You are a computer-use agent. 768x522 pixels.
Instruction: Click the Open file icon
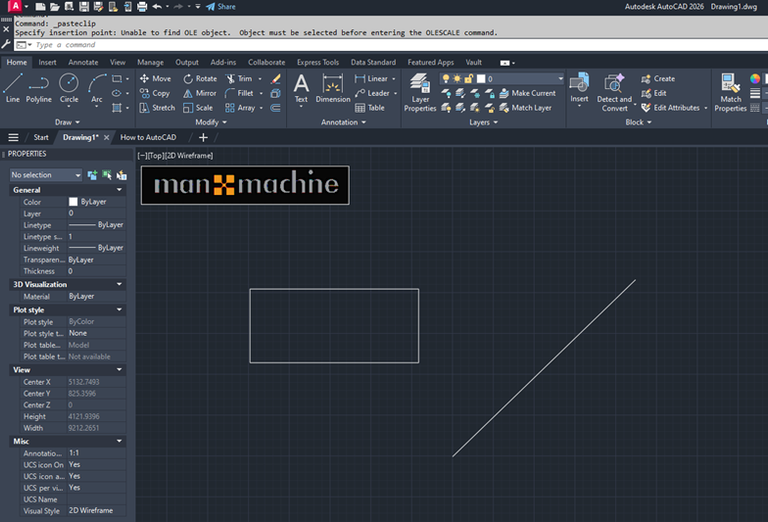(x=55, y=6)
